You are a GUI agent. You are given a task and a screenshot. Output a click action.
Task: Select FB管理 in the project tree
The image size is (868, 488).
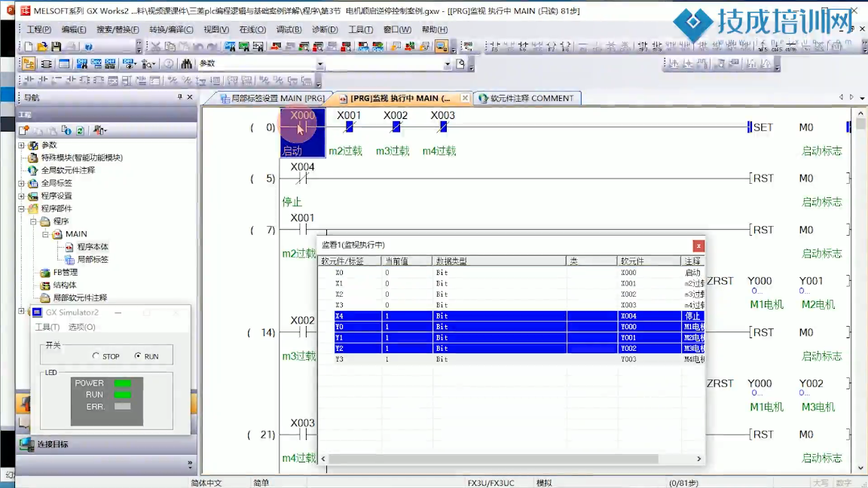[66, 272]
